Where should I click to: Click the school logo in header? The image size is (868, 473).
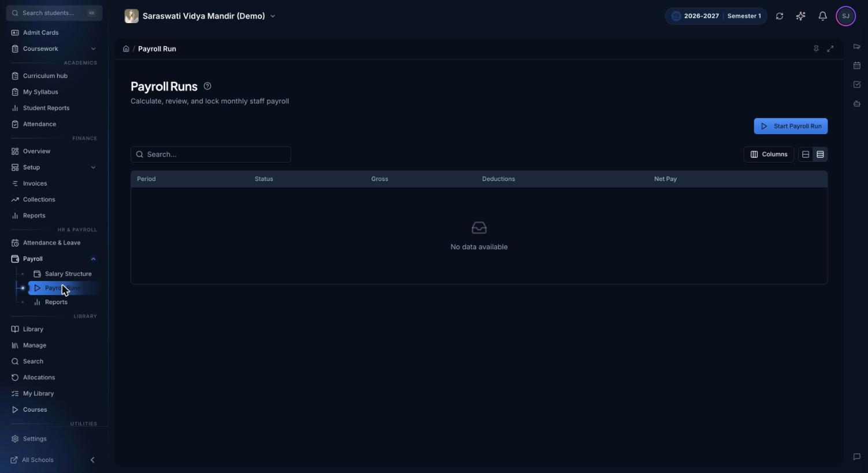tap(132, 16)
